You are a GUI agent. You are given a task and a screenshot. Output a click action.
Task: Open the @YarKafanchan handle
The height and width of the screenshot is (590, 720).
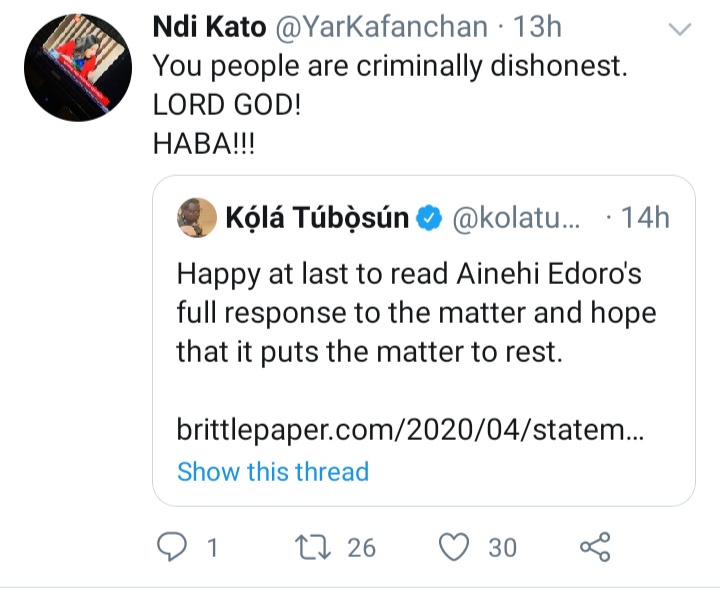[x=381, y=27]
